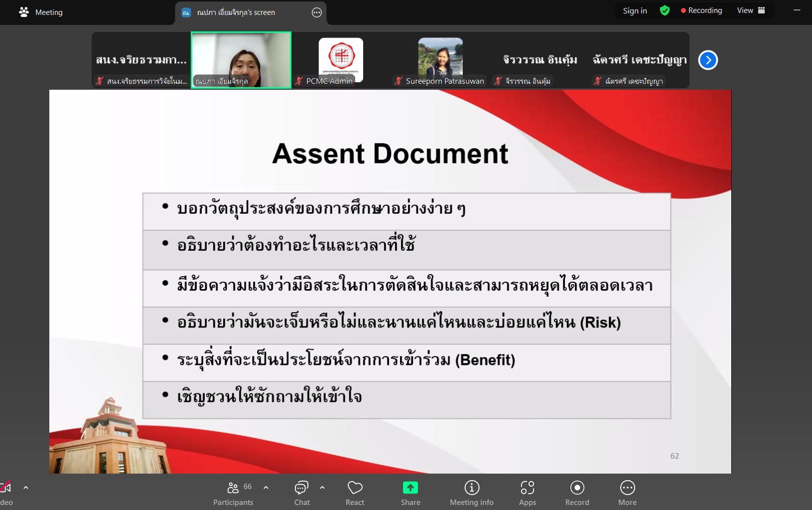
Task: Show next participants with the arrow button
Action: [x=708, y=60]
